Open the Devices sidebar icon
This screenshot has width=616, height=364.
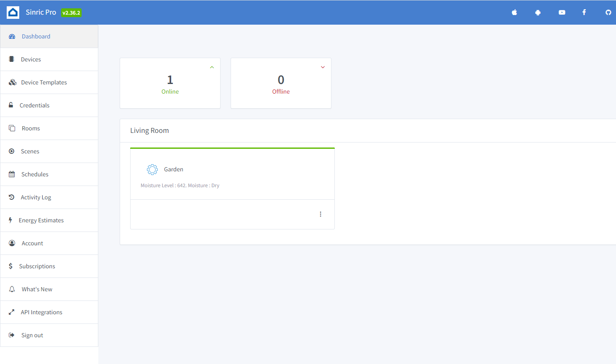tap(11, 59)
